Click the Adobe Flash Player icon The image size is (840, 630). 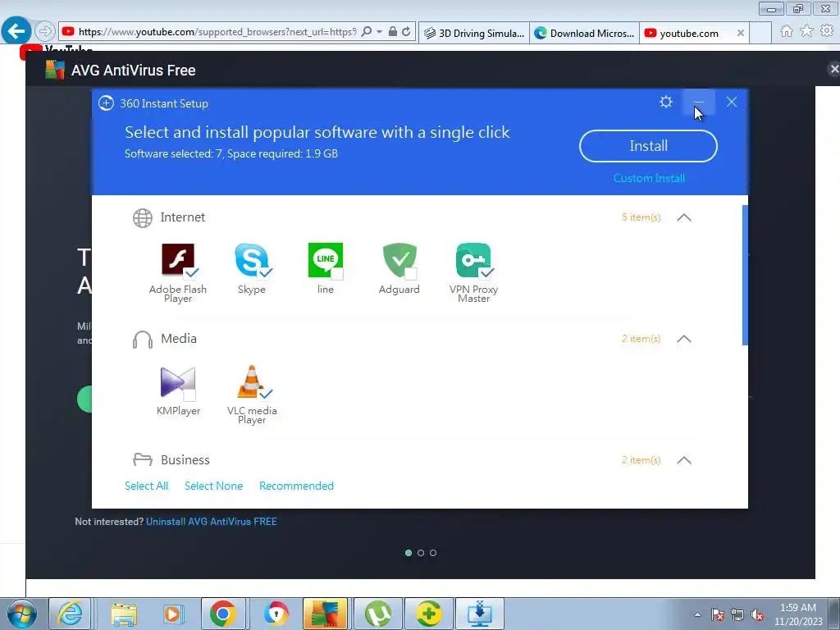click(178, 259)
